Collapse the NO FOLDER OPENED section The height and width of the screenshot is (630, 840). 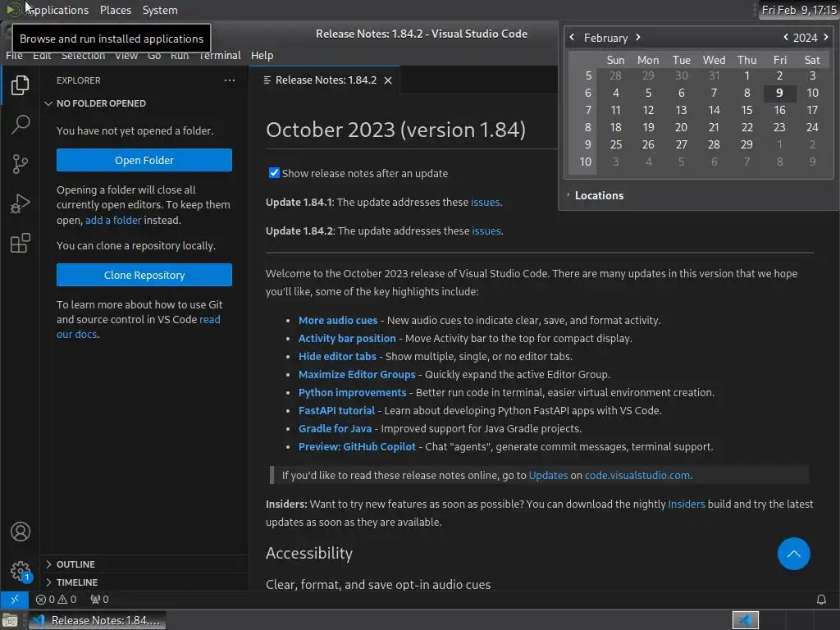click(144, 103)
